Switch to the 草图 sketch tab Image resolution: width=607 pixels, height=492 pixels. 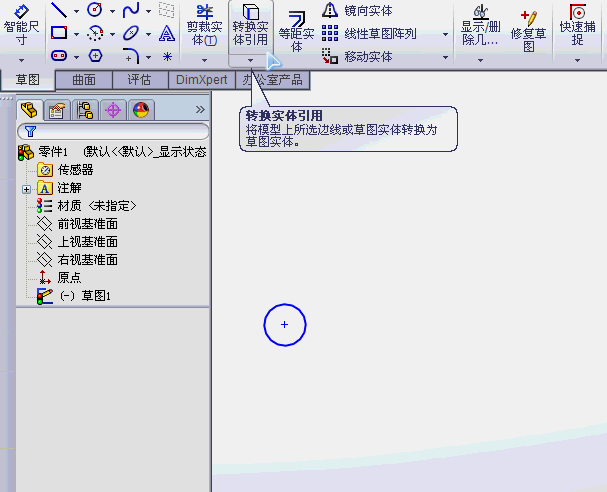click(27, 80)
